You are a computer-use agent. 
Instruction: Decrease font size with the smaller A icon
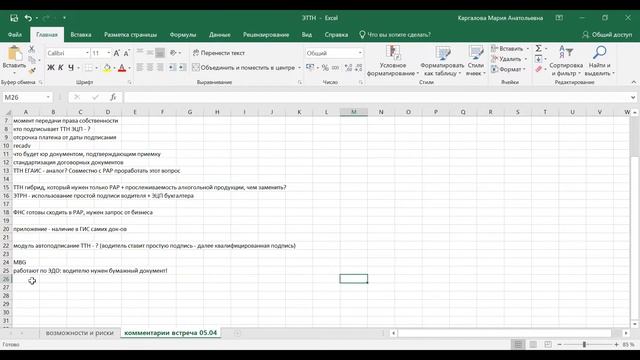127,53
